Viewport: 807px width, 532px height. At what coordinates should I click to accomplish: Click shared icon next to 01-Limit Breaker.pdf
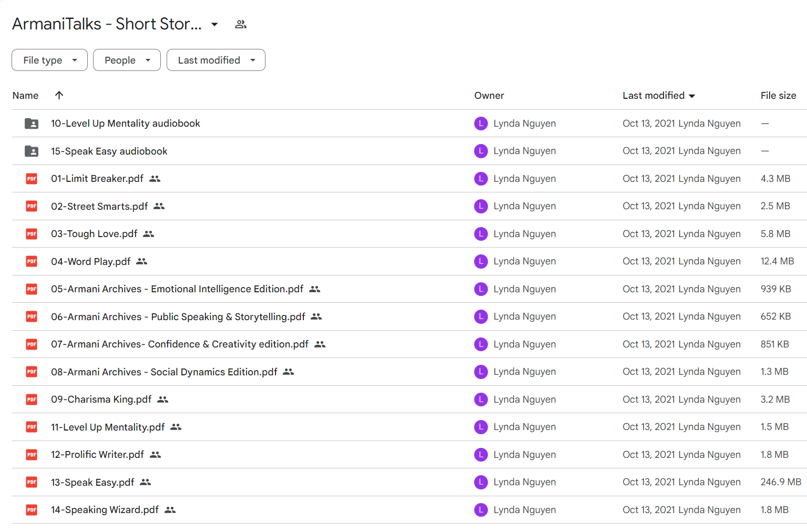click(155, 179)
